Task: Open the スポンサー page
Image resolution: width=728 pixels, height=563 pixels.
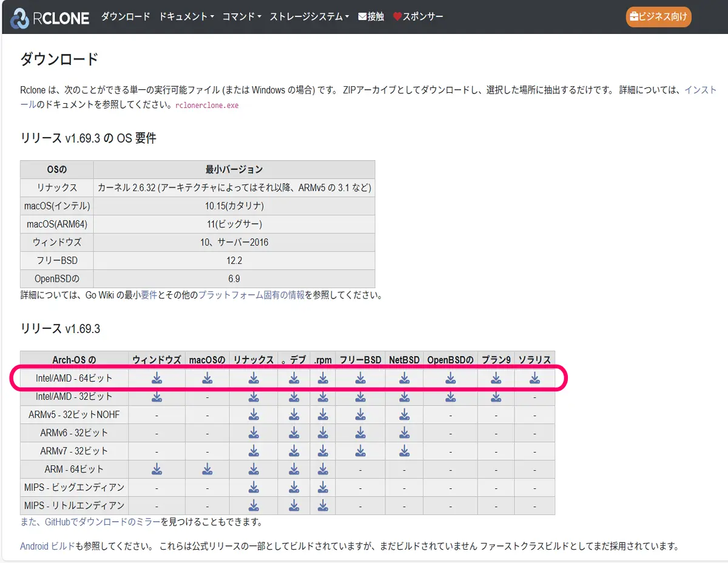Action: tap(418, 17)
